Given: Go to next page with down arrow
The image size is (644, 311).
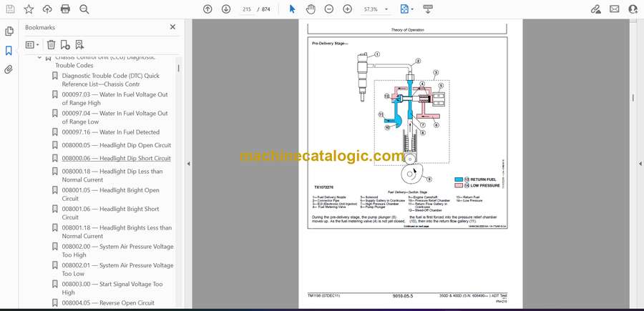Looking at the screenshot, I should (x=226, y=9).
